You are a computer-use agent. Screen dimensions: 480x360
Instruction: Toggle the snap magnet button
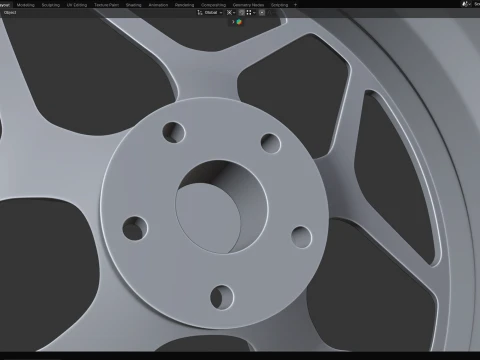(242, 12)
